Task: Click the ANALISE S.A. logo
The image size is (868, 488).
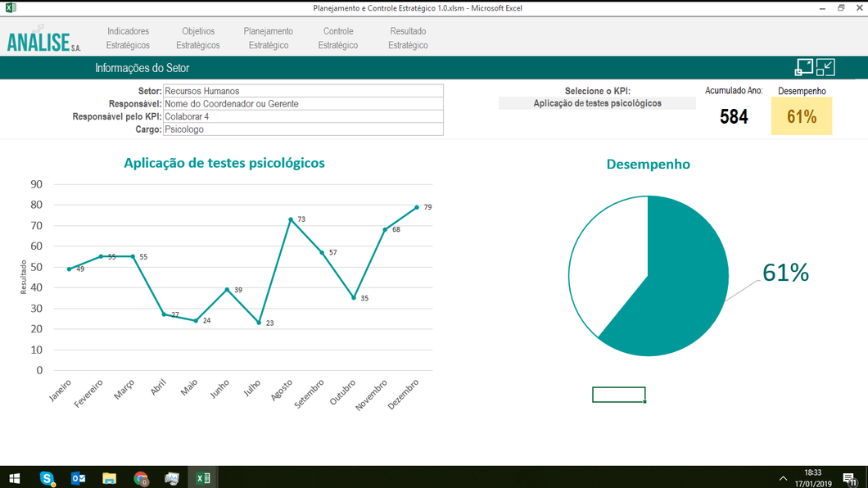Action: point(43,40)
